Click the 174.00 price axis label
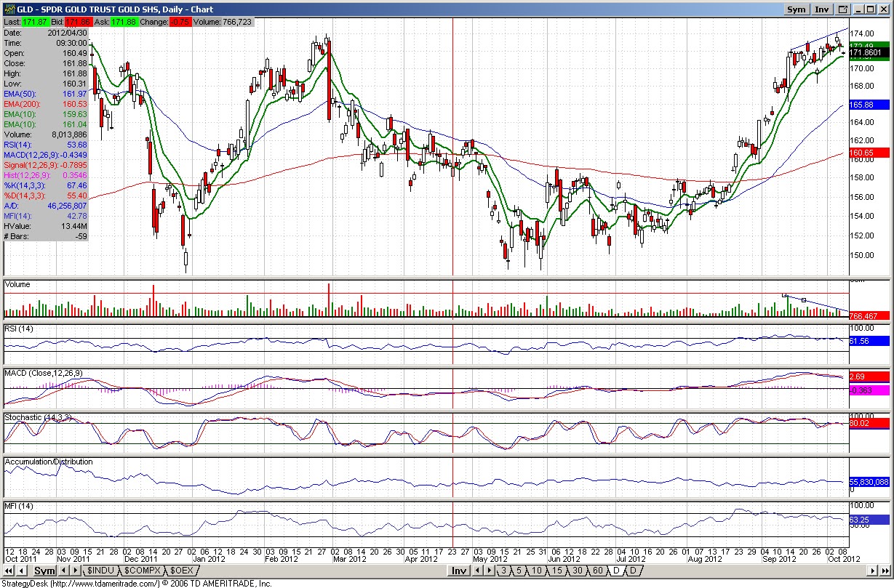894x588 pixels. point(863,34)
